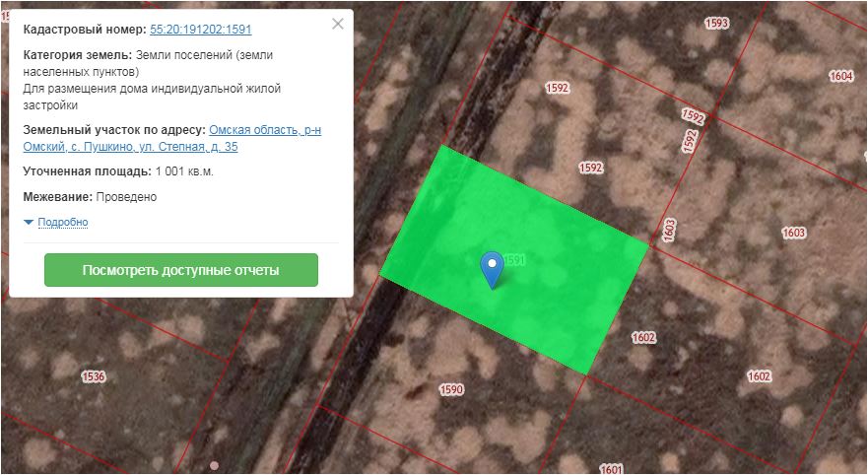The image size is (868, 475).
Task: Click parcel label 1590 on map
Action: [451, 389]
